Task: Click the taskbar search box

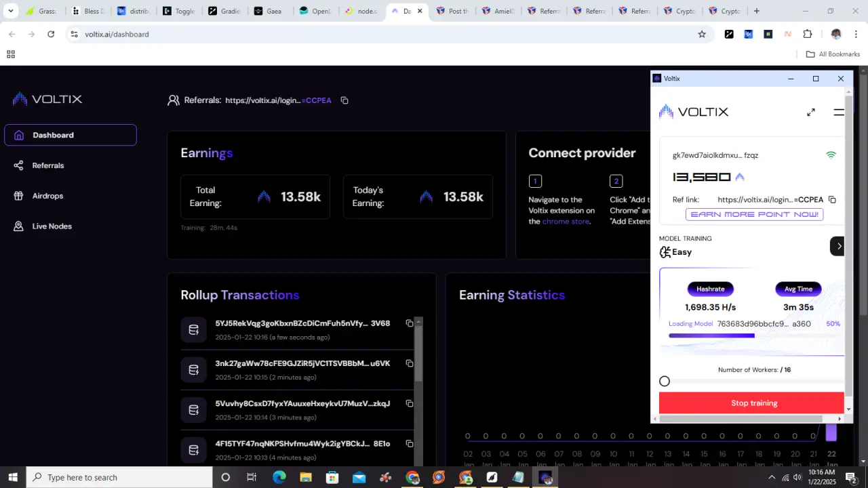Action: click(119, 477)
